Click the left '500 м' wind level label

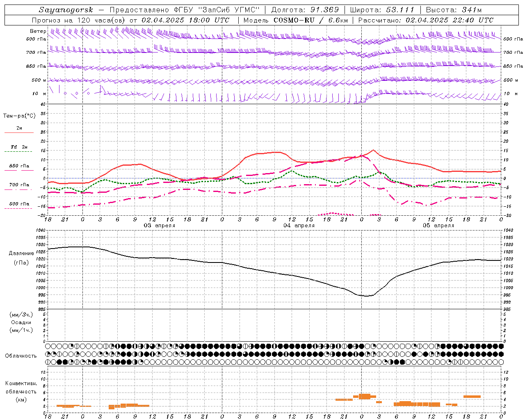click(x=39, y=80)
